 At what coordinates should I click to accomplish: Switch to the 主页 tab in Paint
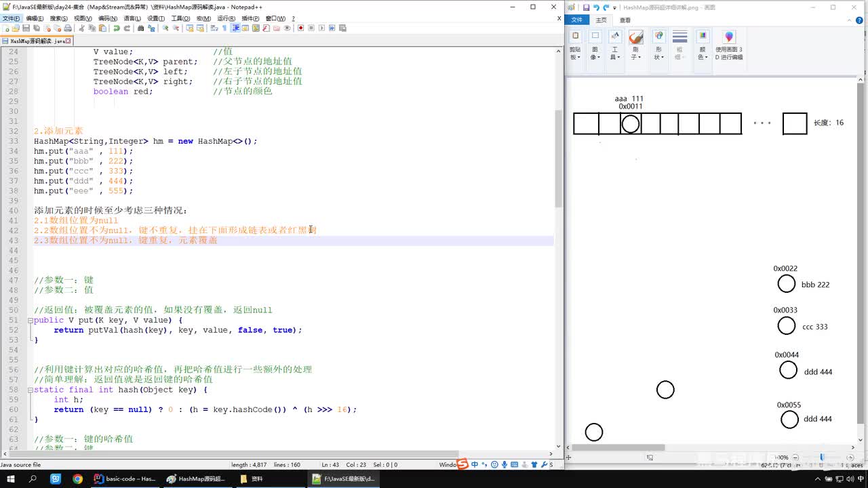pos(601,20)
